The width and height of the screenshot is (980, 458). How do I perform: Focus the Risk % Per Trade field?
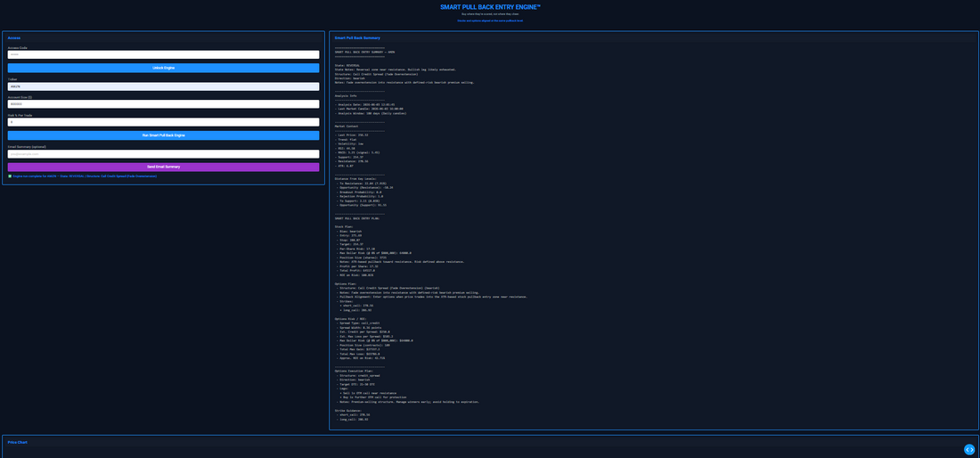[163, 122]
